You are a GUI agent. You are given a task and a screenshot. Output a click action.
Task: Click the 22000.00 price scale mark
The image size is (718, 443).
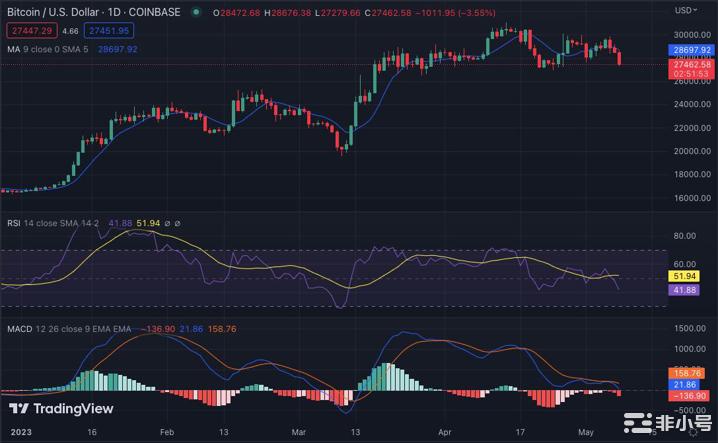pyautogui.click(x=692, y=128)
